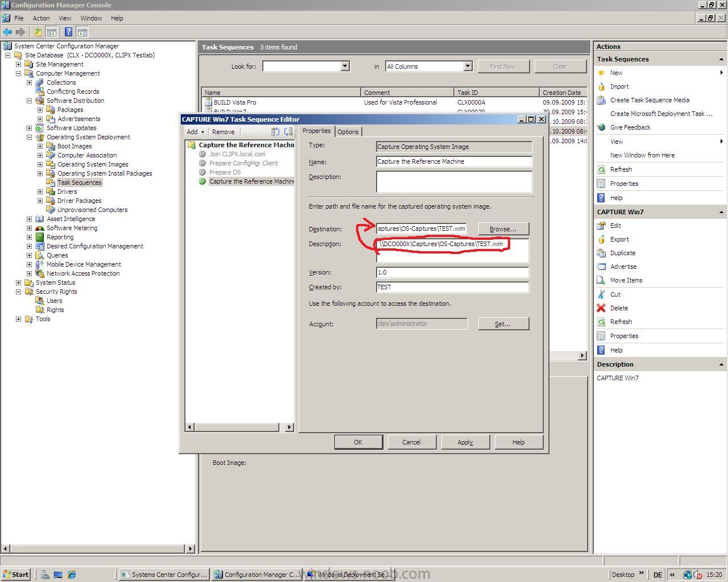Switch to the Options tab
Image resolution: width=728 pixels, height=582 pixels.
348,132
